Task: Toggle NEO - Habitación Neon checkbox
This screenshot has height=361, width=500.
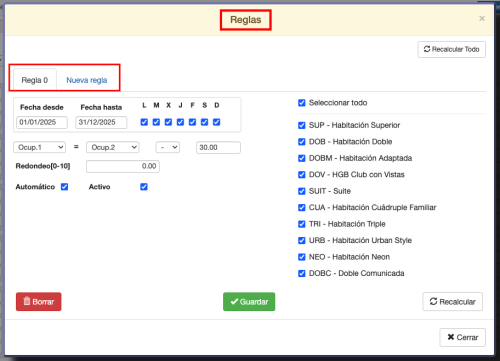Action: pos(302,257)
